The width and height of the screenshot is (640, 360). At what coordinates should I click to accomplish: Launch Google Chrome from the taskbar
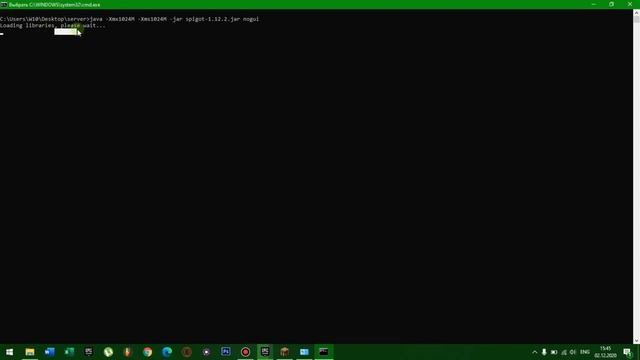coord(147,352)
